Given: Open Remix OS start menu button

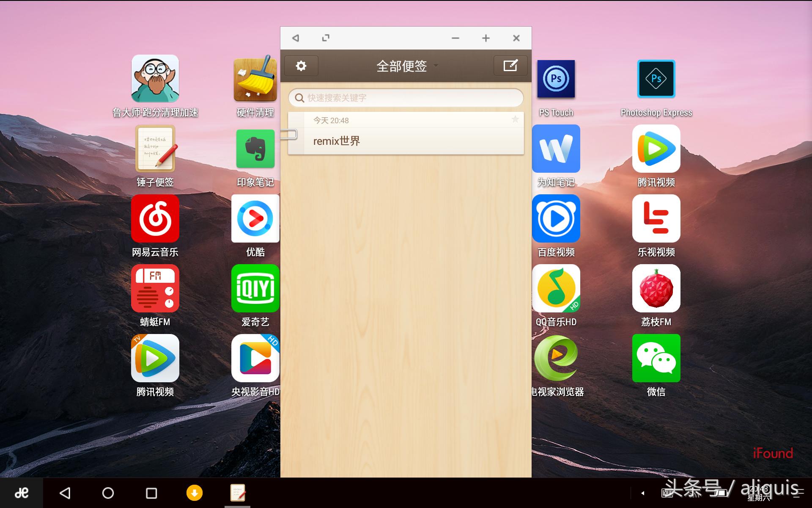Looking at the screenshot, I should click(x=21, y=493).
